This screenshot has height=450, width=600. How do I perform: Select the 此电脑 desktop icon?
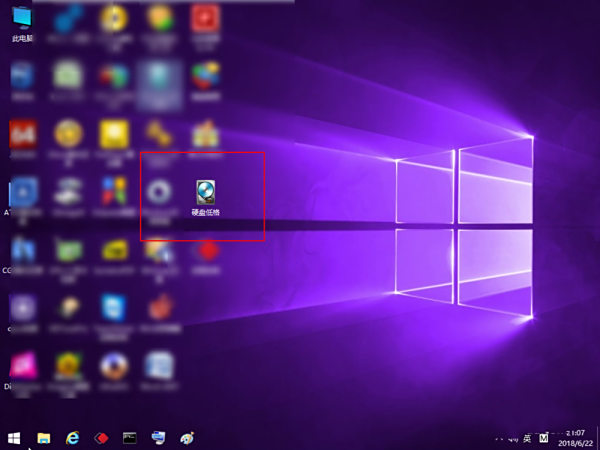pyautogui.click(x=22, y=24)
